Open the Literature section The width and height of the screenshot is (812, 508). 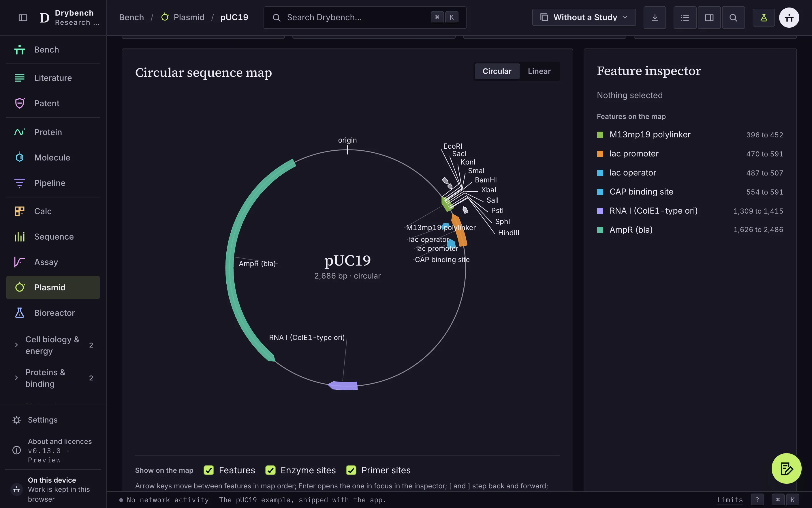(x=53, y=78)
